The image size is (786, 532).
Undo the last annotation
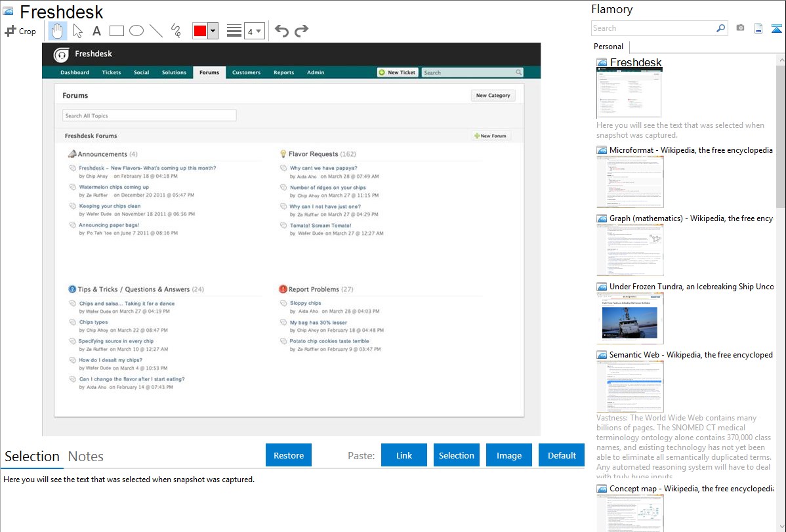281,31
